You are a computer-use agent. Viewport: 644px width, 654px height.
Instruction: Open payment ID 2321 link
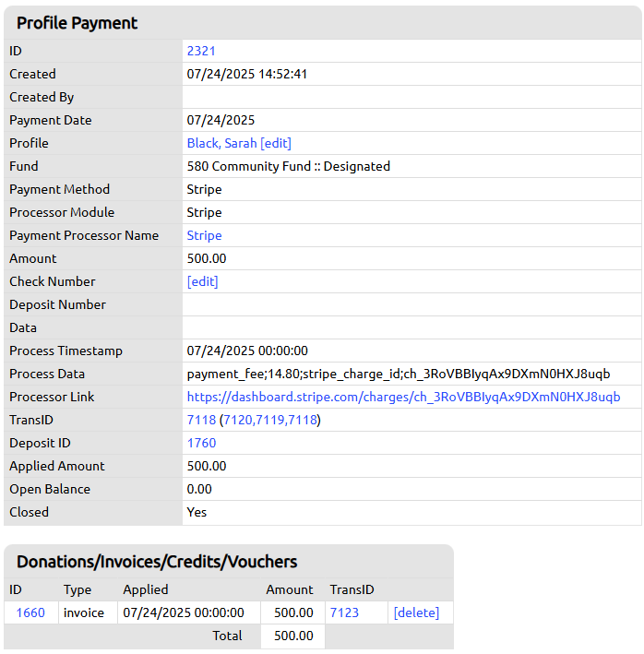[x=201, y=51]
